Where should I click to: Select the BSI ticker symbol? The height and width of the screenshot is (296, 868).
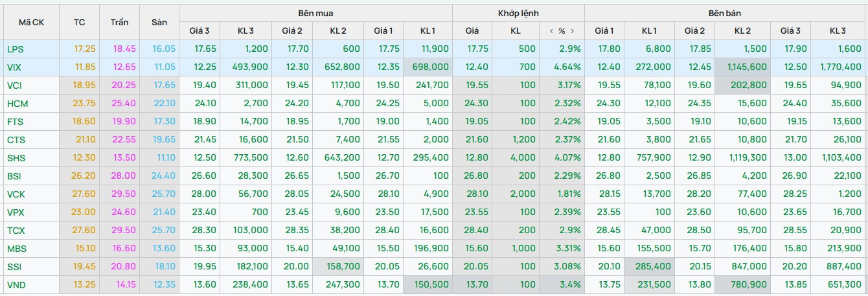tap(14, 176)
